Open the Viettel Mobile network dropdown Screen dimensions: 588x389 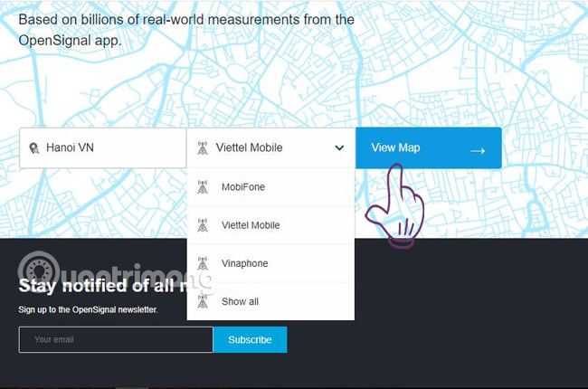pyautogui.click(x=270, y=147)
